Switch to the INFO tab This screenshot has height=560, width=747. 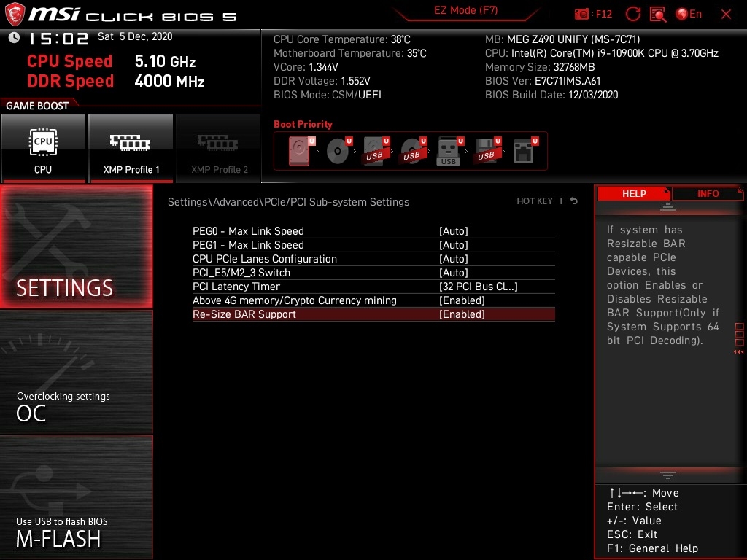click(x=708, y=193)
